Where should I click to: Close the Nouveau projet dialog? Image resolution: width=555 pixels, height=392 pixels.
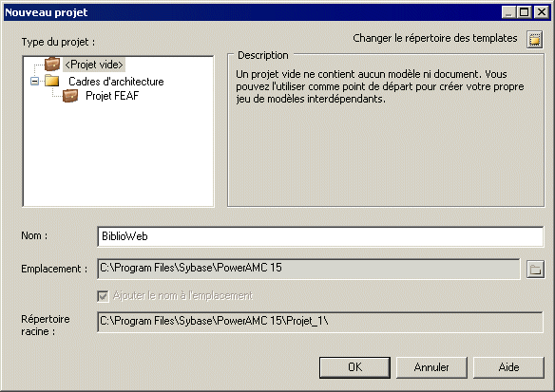(x=541, y=12)
